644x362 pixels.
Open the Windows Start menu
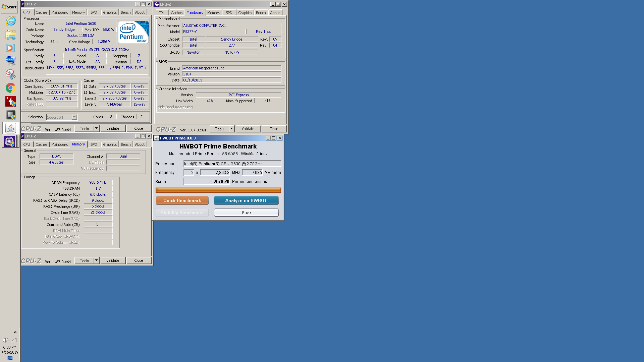(x=9, y=7)
